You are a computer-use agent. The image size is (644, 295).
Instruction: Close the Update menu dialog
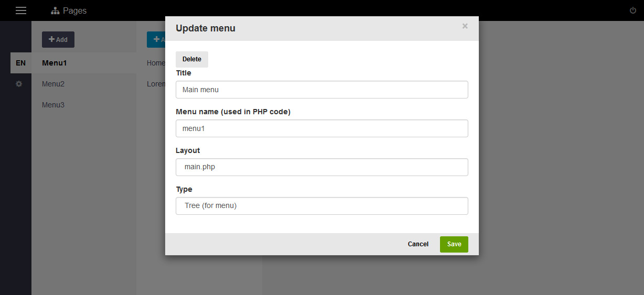click(x=465, y=26)
